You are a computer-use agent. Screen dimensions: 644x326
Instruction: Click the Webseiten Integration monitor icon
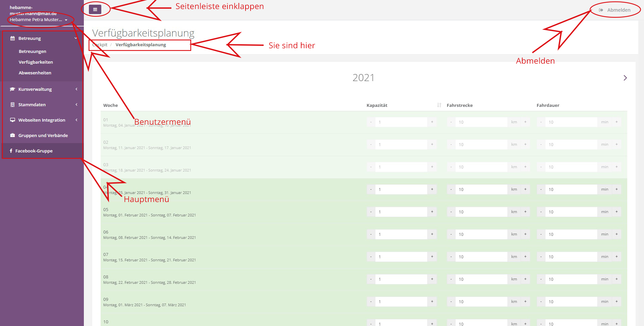(12, 120)
